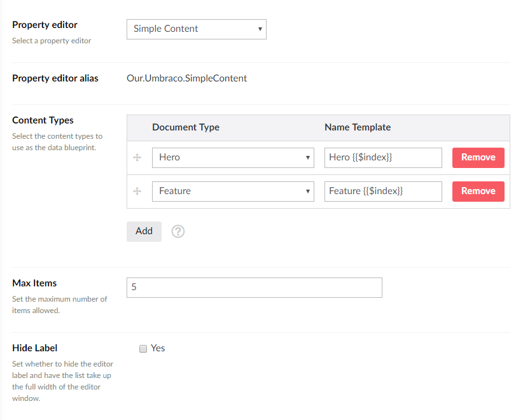
Task: Focus the Hero name template field
Action: coord(383,158)
